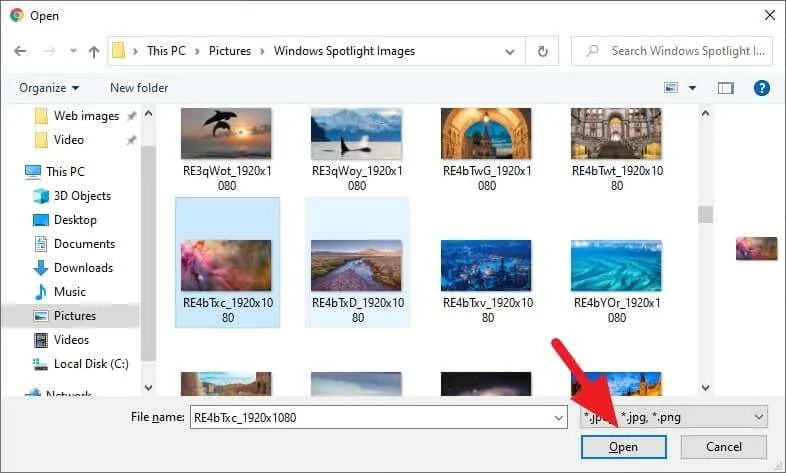Open the file type filter dropdown

[x=673, y=417]
